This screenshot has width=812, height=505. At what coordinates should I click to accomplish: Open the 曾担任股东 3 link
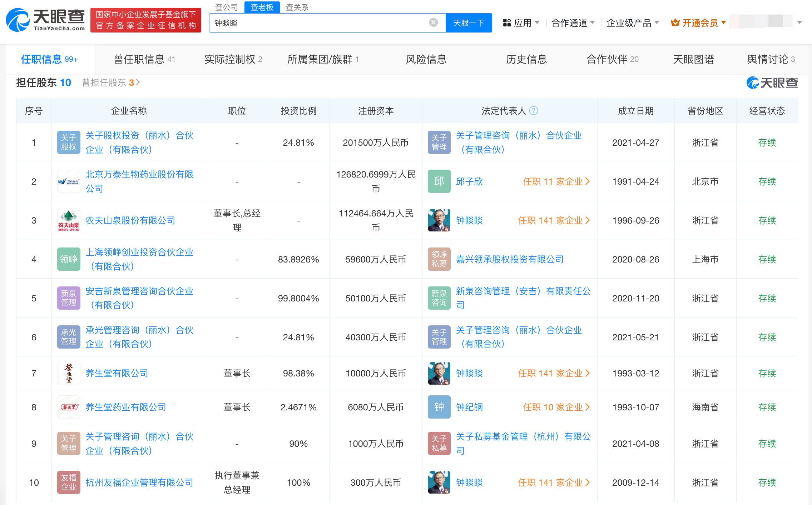point(111,83)
